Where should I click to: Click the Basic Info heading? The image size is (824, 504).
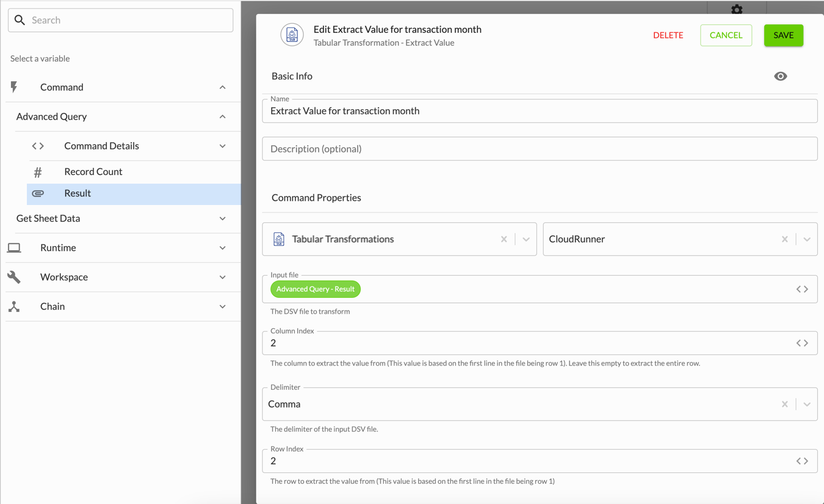coord(292,76)
